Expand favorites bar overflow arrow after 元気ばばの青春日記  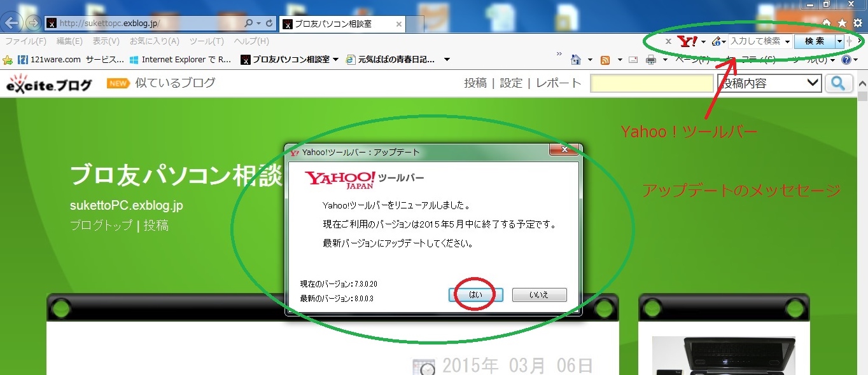447,60
